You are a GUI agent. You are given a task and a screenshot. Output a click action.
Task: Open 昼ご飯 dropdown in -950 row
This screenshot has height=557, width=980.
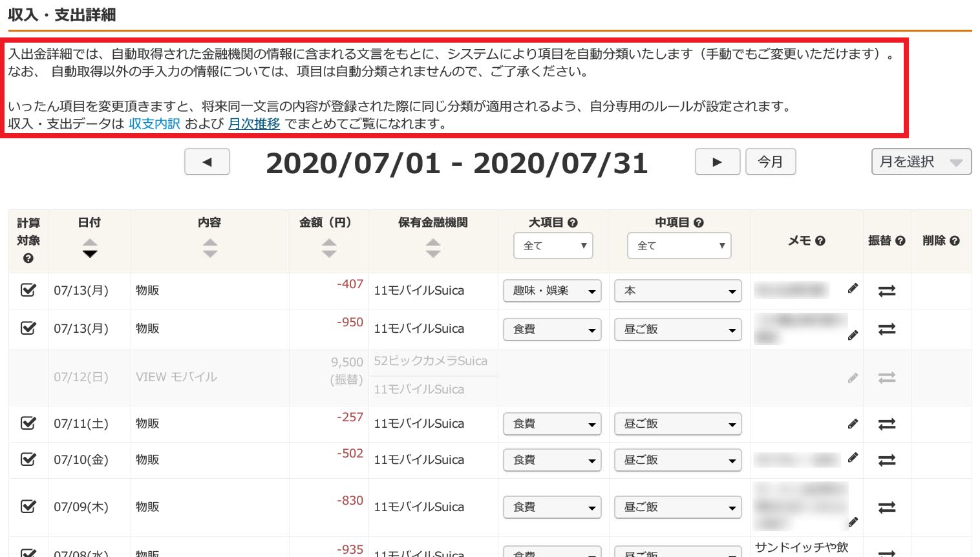677,330
